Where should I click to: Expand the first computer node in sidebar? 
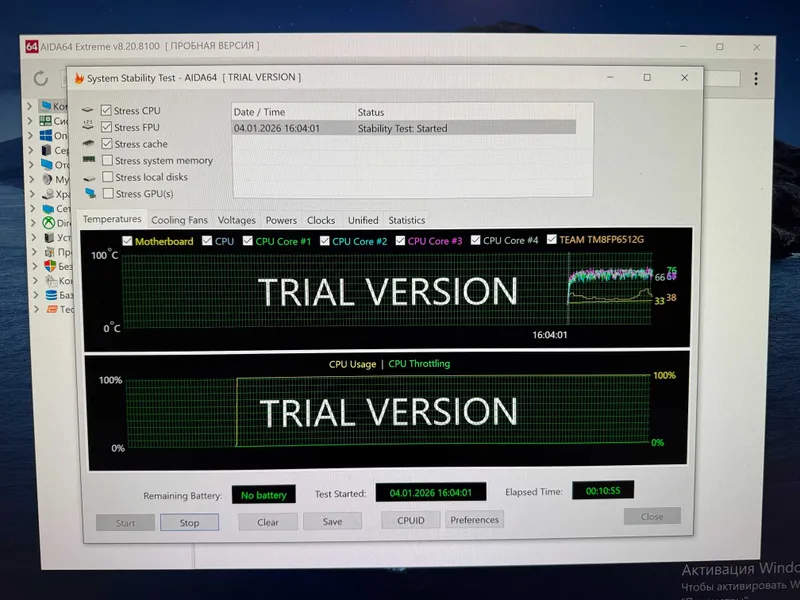30,106
